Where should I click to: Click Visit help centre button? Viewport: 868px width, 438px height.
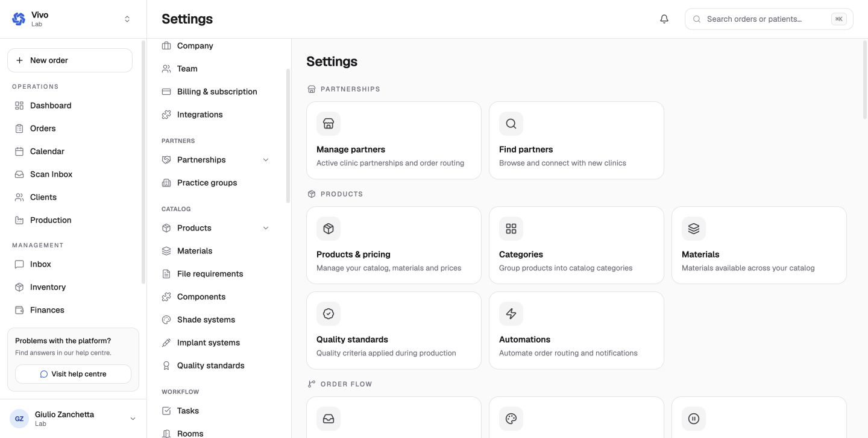pyautogui.click(x=73, y=374)
